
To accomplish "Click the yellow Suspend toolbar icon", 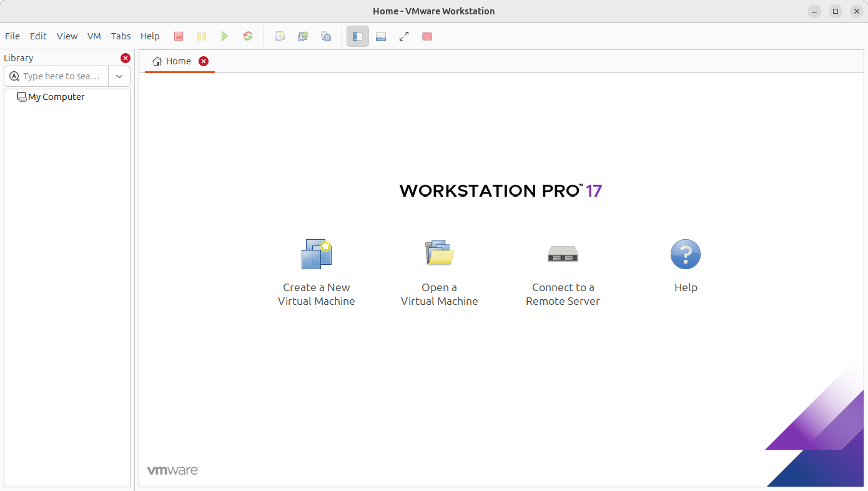I will point(202,36).
